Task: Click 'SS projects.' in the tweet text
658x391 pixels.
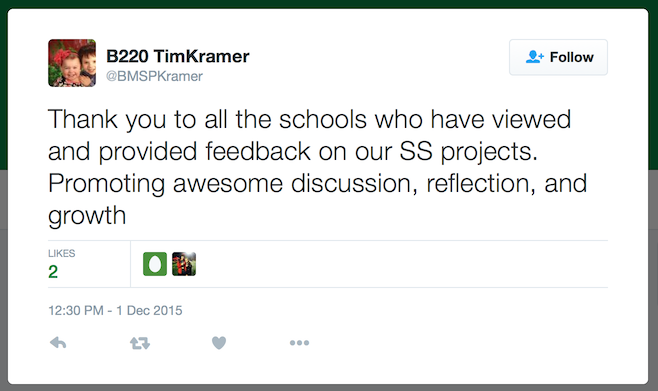Action: tap(468, 151)
